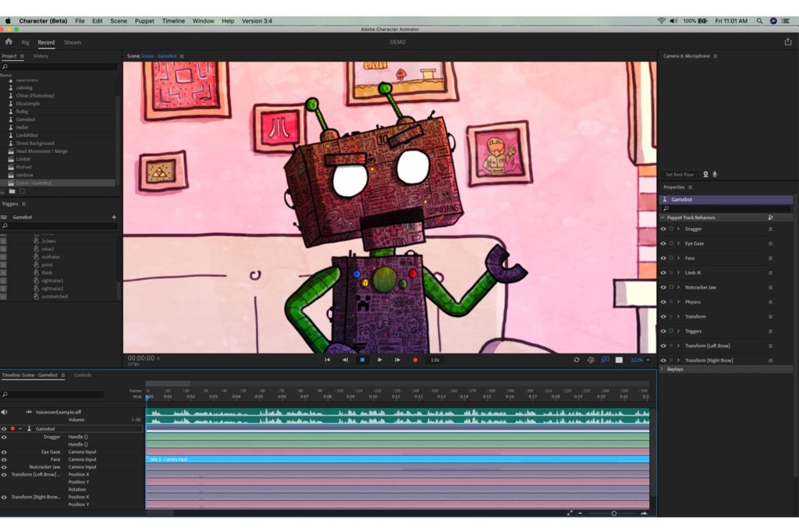
Task: Open the Physics behavior options menu
Action: coord(770,302)
